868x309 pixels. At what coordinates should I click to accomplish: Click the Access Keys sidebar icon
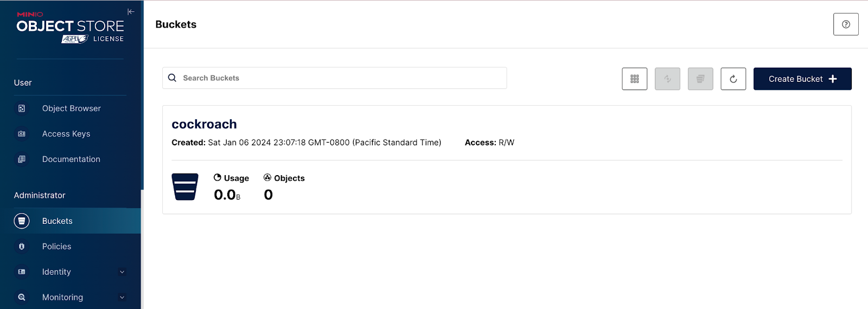click(x=22, y=134)
